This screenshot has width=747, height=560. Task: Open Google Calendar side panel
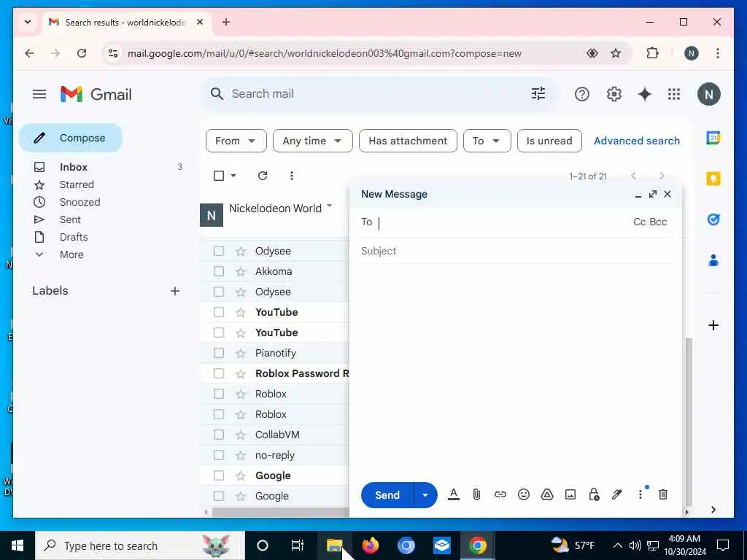713,138
